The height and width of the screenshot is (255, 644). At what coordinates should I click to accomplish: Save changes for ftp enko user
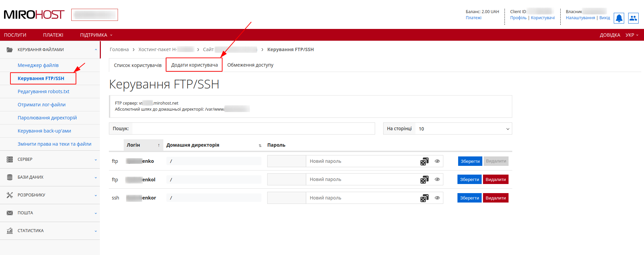pyautogui.click(x=470, y=161)
